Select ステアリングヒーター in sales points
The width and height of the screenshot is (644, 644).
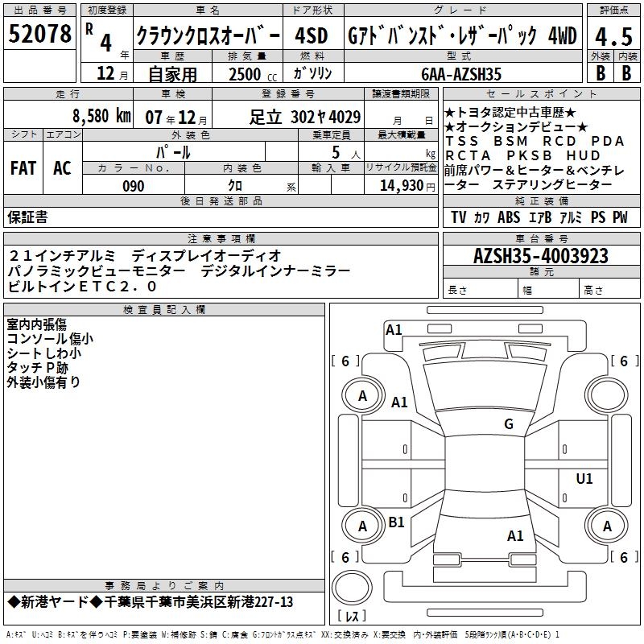552,185
